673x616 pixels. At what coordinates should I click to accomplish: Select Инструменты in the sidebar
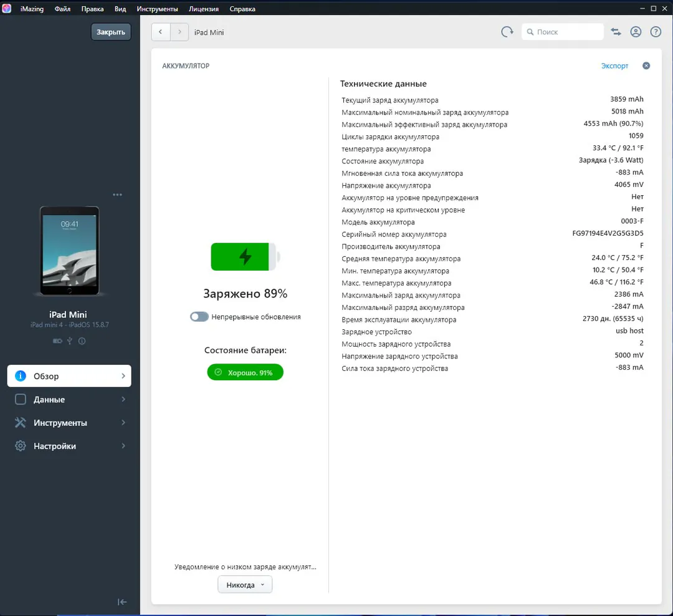69,423
